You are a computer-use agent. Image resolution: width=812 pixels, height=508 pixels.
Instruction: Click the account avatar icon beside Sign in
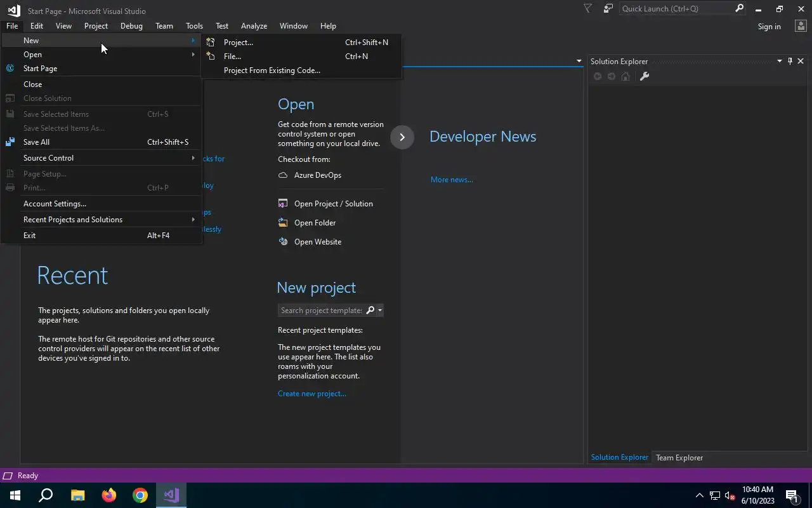click(x=800, y=26)
